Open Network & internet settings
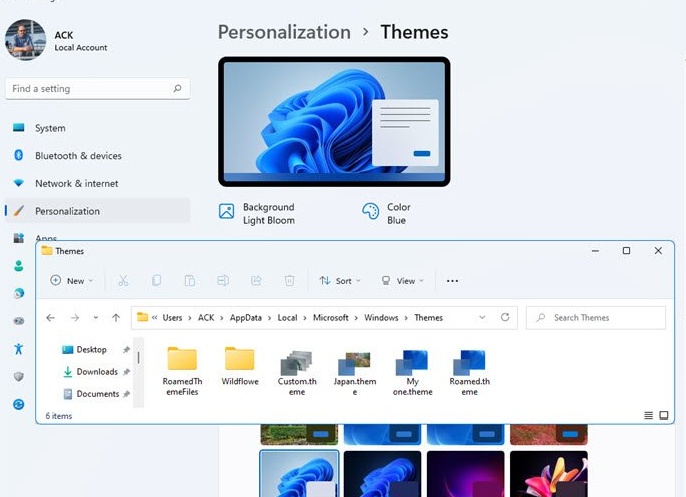This screenshot has width=686, height=497. (x=98, y=183)
